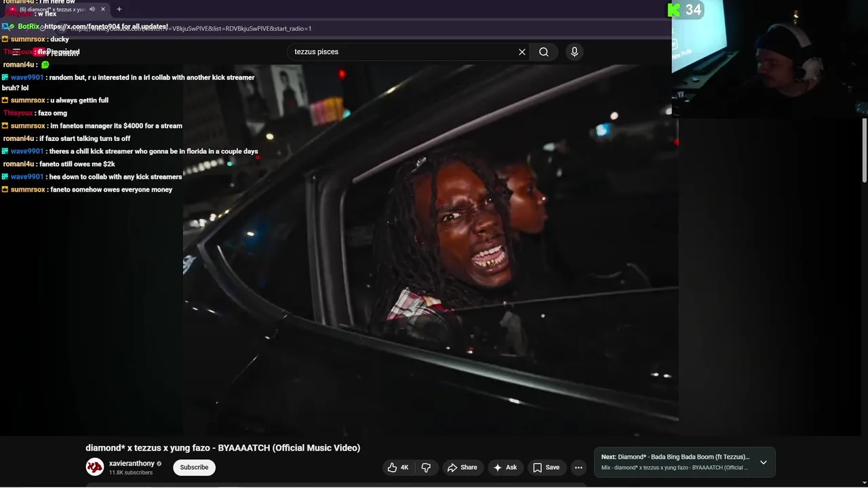Open the xavieranthony channel name link
Screen dimensions: 868x488
pyautogui.click(x=132, y=464)
